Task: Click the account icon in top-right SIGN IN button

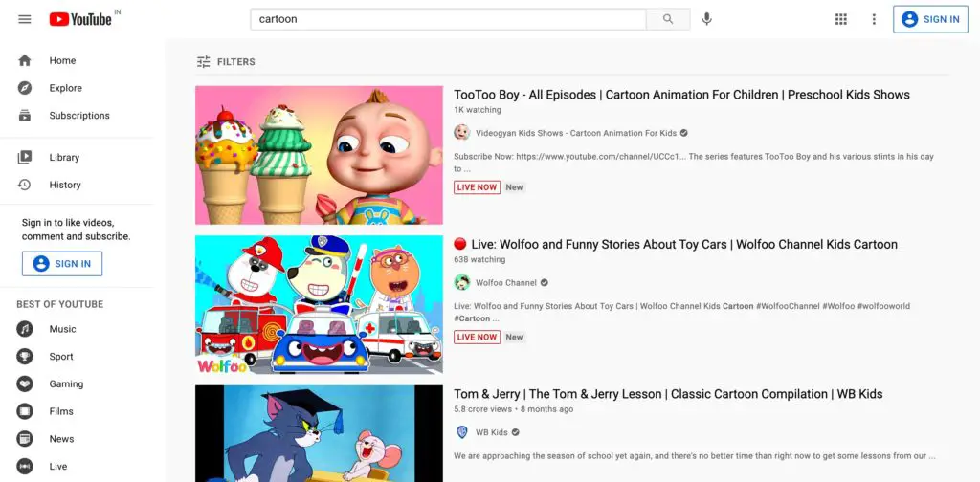Action: pyautogui.click(x=910, y=19)
